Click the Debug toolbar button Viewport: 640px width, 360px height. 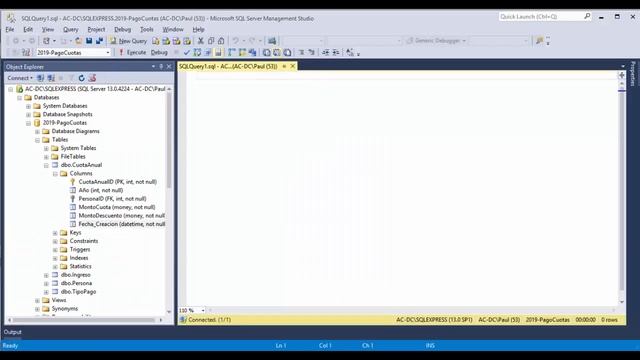point(159,52)
